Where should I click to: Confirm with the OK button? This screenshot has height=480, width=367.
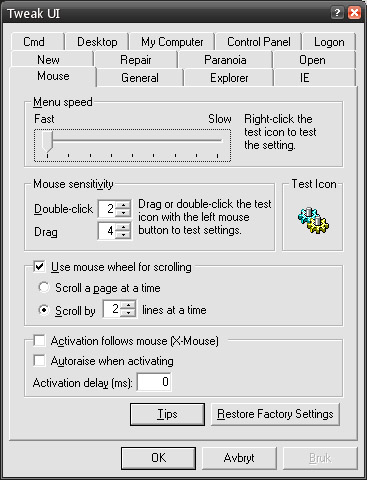[158, 458]
